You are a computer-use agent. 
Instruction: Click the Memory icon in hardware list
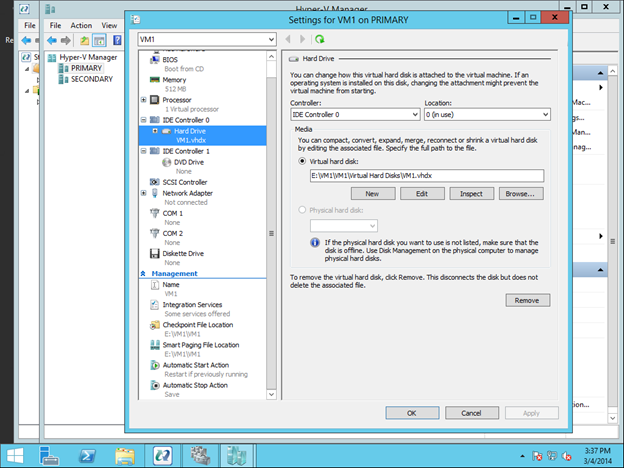(154, 80)
